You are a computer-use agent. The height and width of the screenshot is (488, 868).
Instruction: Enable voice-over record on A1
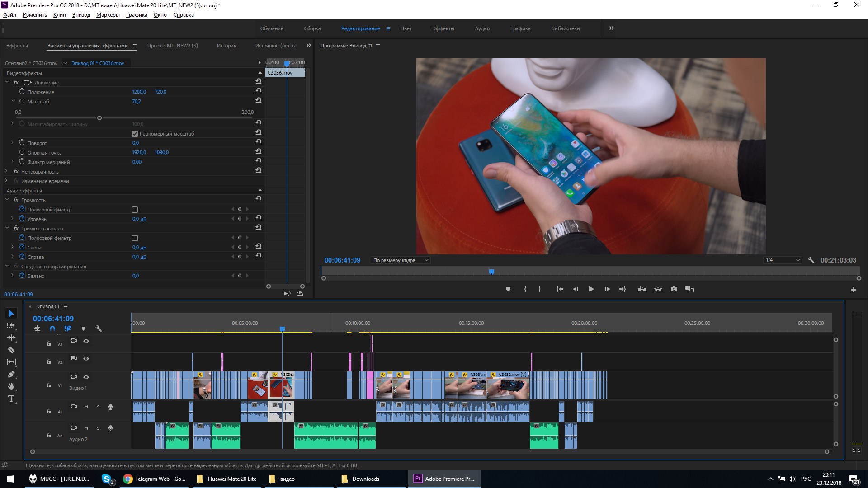tap(110, 407)
